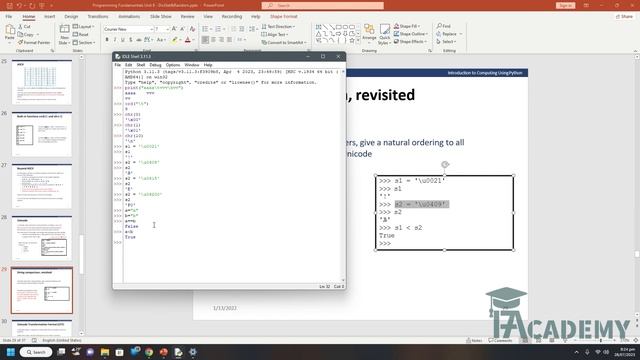Viewport: 640px width, 360px height.
Task: Toggle Align Right paragraph alignment
Action: pos(221,40)
